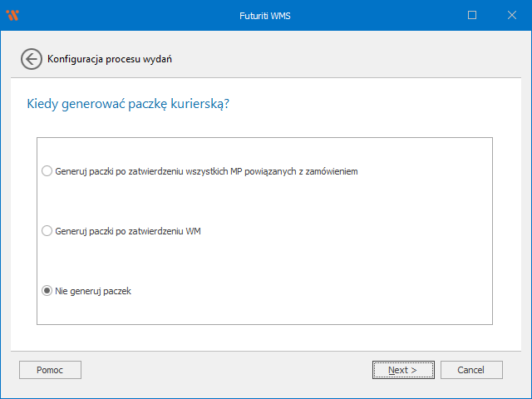The height and width of the screenshot is (399, 532).
Task: Select the 'Nie generuj paczek' radio circle
Action: pyautogui.click(x=47, y=291)
